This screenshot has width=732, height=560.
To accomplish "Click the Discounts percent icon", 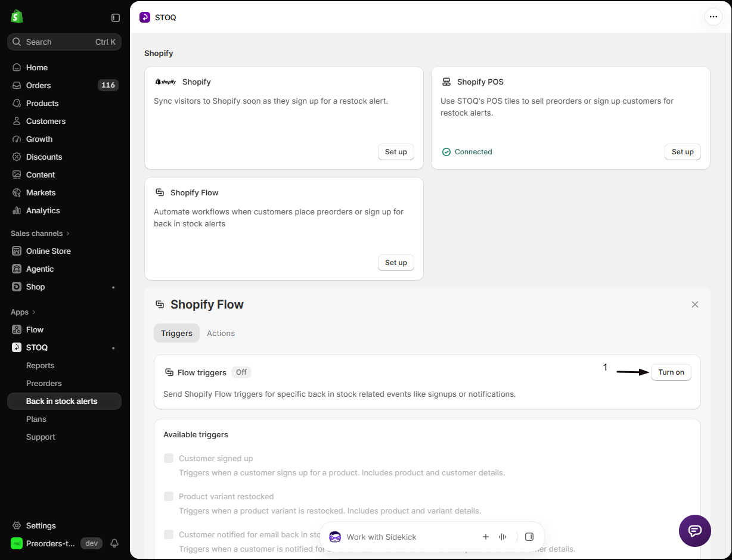I will click(x=17, y=157).
